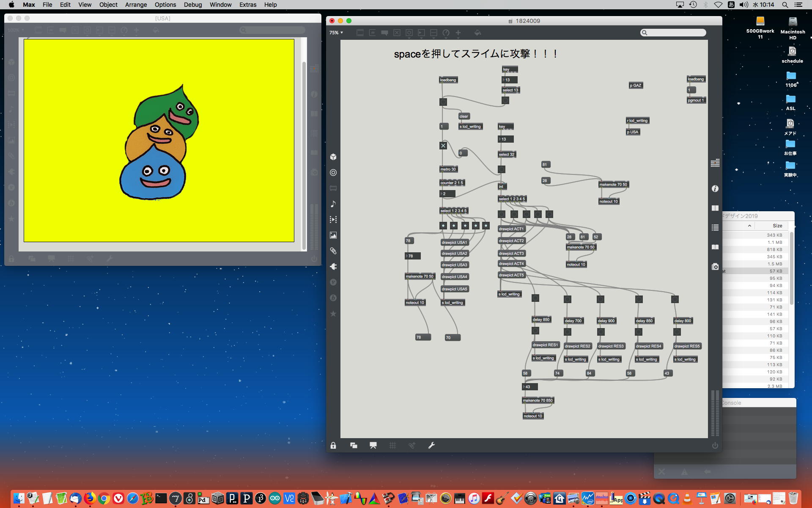
Task: Open the Arrange menu
Action: [x=136, y=5]
